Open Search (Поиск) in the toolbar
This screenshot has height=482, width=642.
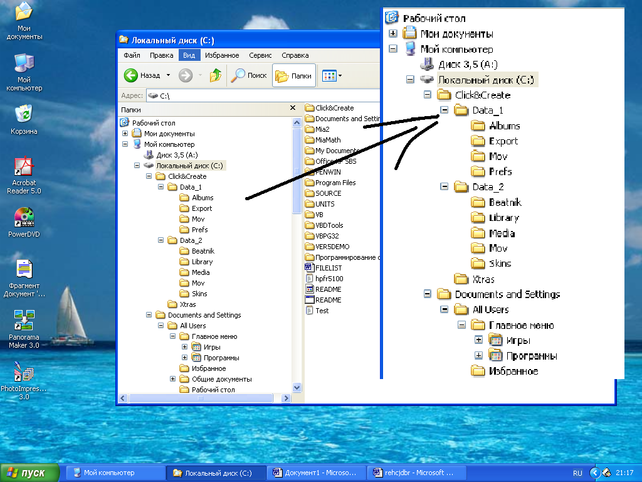(x=248, y=75)
